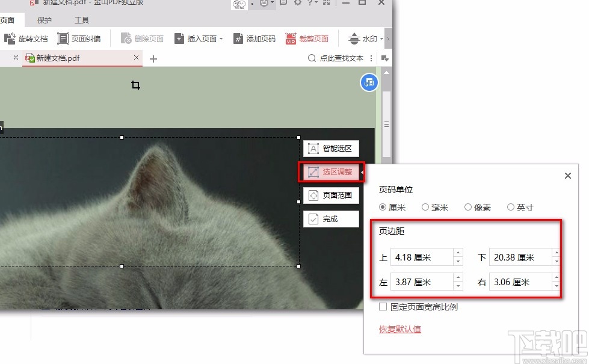The height and width of the screenshot is (364, 589).
Task: Click the crop marker icon above the page
Action: 135,85
